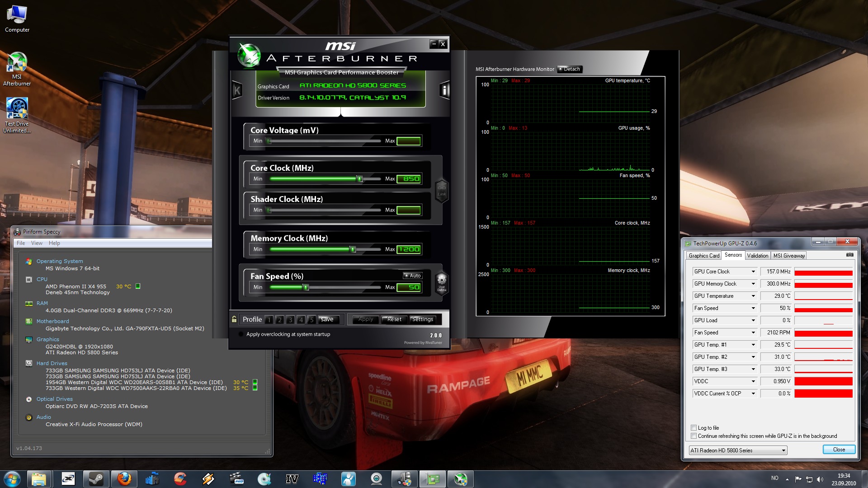
Task: Launch Firefox from the taskbar
Action: click(124, 479)
